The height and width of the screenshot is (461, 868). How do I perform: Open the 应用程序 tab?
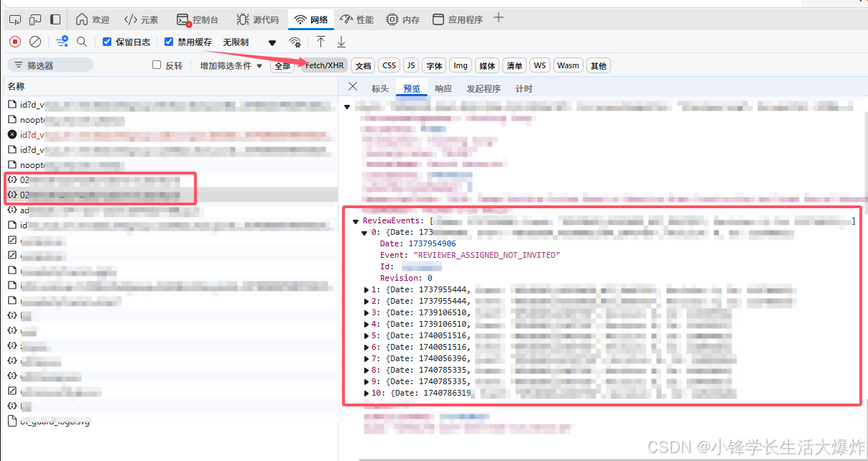[458, 19]
